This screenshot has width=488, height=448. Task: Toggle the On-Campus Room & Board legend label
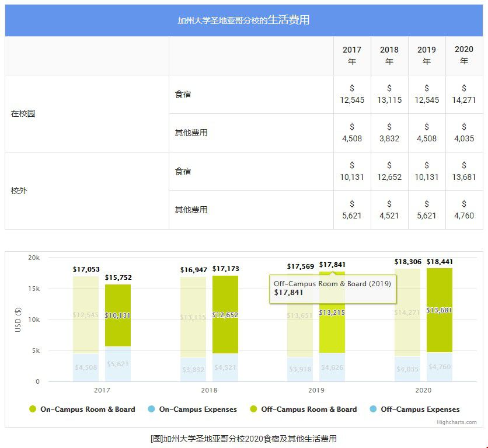pos(88,409)
